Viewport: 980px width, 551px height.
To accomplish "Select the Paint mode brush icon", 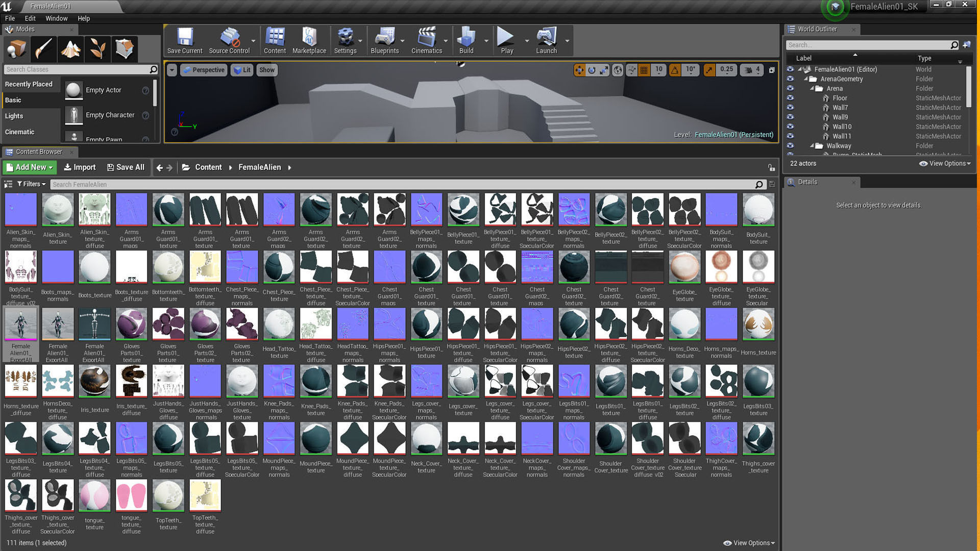I will [x=43, y=49].
